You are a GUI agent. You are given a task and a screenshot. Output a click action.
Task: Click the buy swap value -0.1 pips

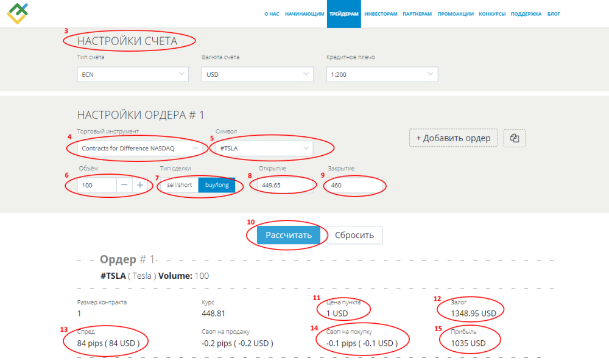(362, 343)
